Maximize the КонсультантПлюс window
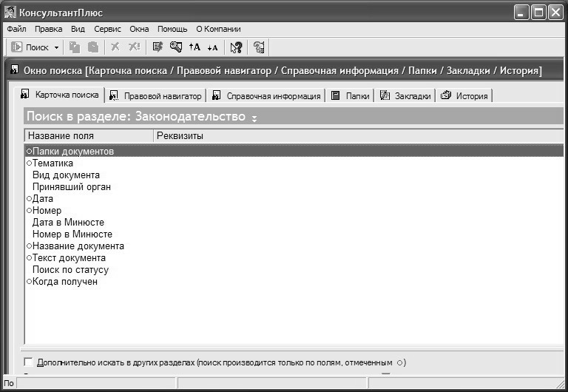Screen dimensions: 568x392 tap(538, 13)
